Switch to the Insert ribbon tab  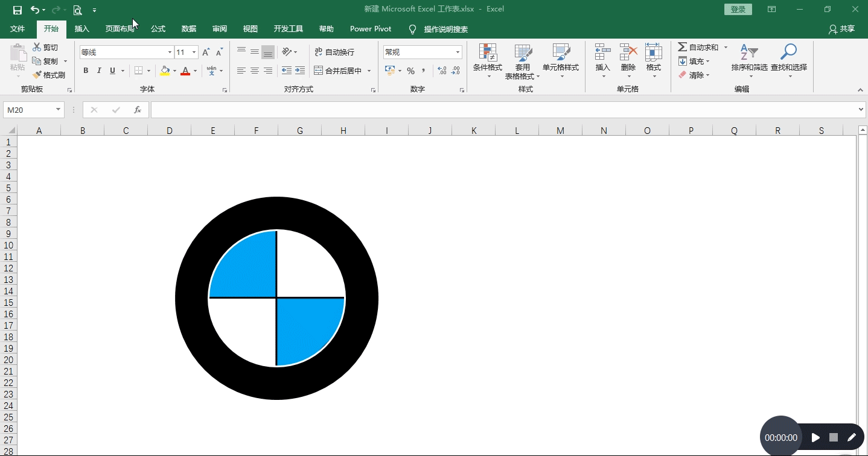coord(81,29)
